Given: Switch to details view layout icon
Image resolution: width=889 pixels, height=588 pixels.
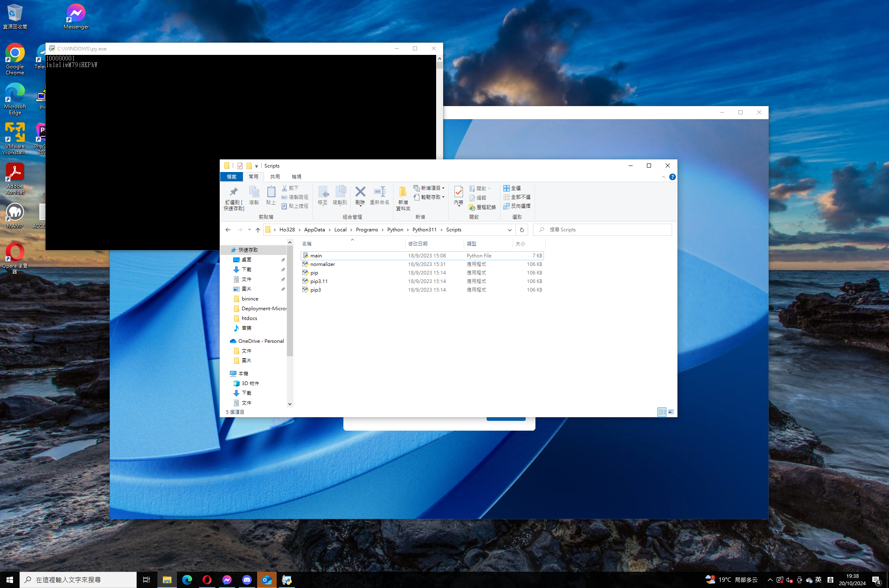Looking at the screenshot, I should coord(662,412).
